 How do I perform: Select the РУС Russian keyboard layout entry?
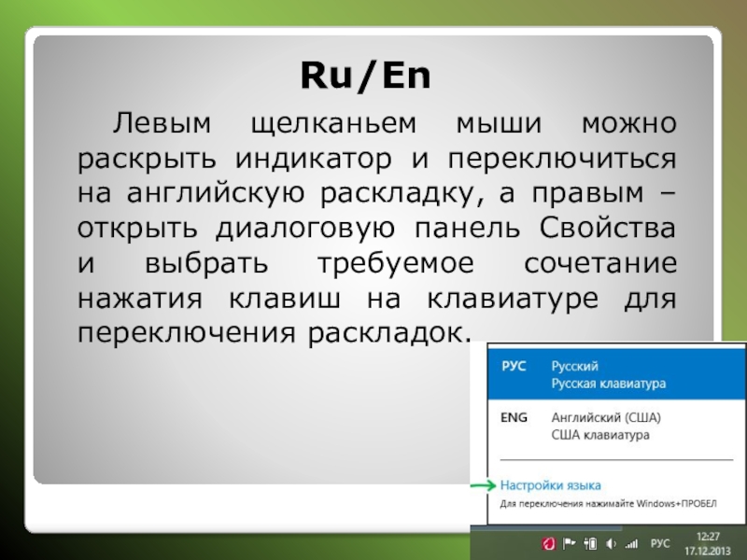616,374
